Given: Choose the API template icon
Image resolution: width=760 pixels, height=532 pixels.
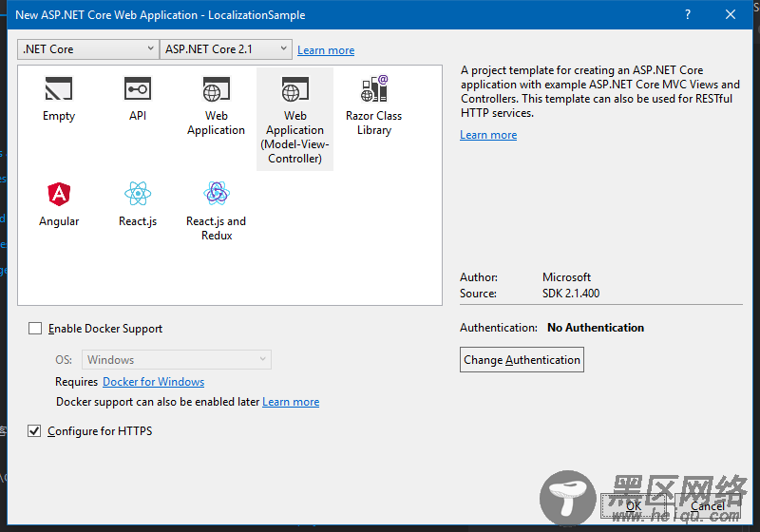Looking at the screenshot, I should coord(138,88).
